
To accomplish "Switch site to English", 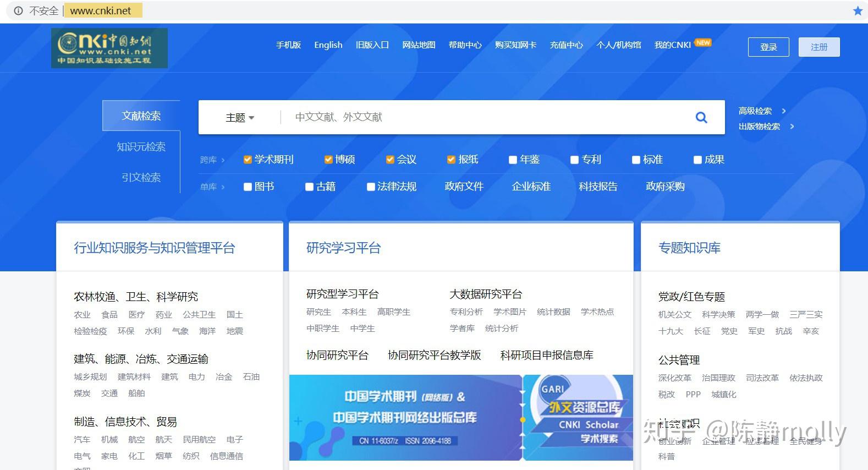I will click(328, 45).
